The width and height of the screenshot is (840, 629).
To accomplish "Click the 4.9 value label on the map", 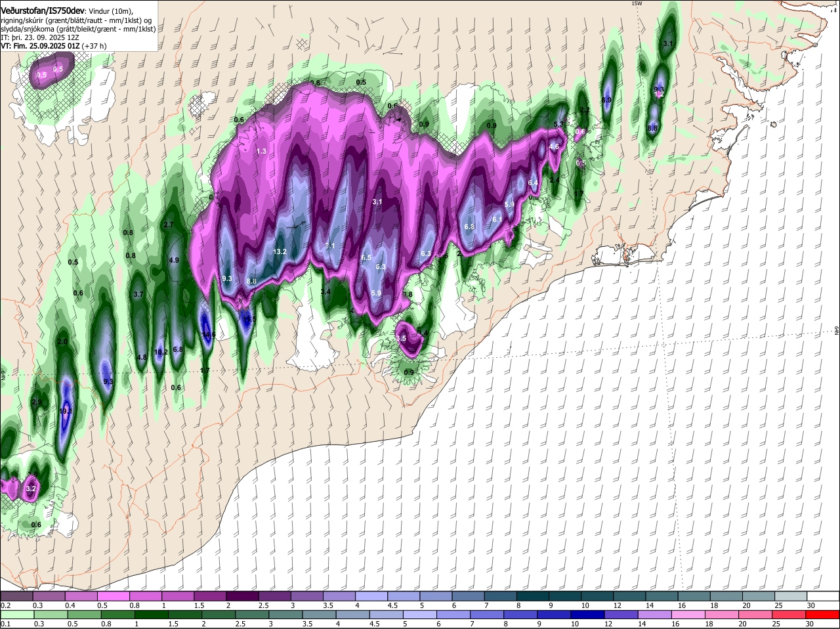I will coord(174,260).
